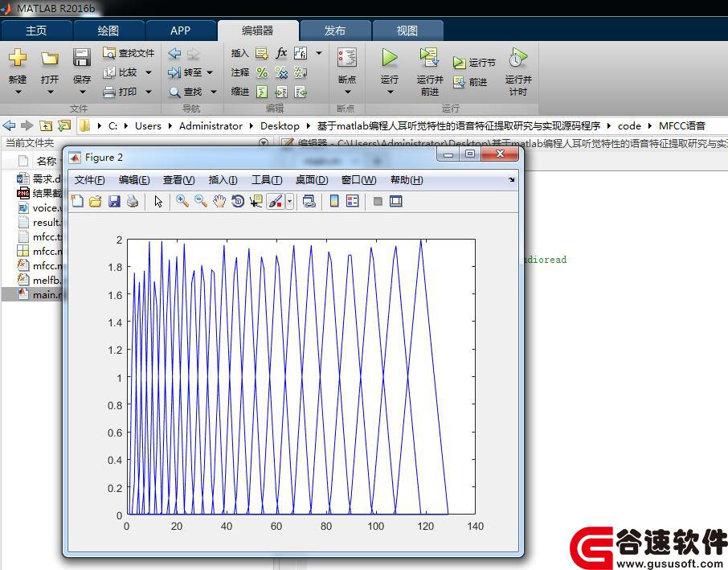728x570 pixels.
Task: Click the green percent comment icon
Action: pyautogui.click(x=262, y=72)
